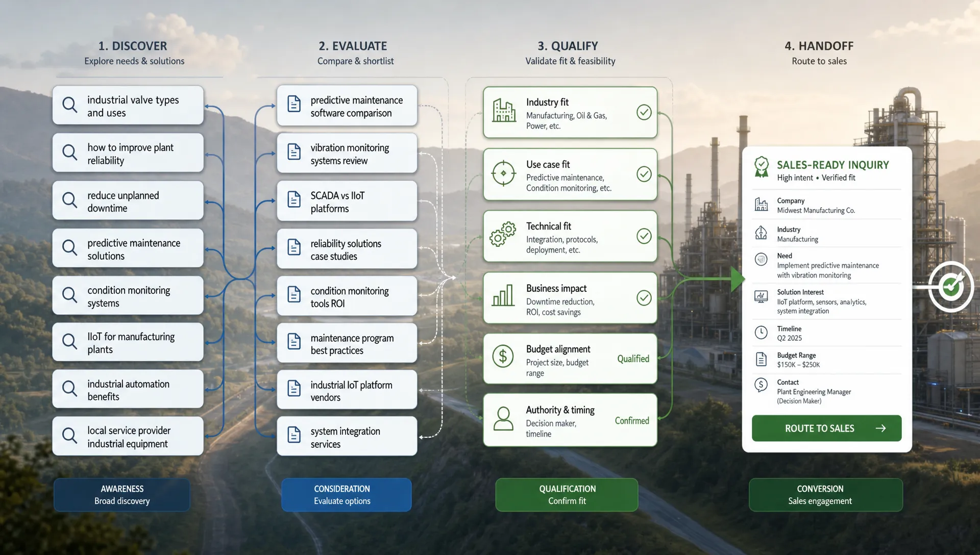The height and width of the screenshot is (555, 980).
Task: Click the '3. QUALIFY' column heading
Action: click(568, 46)
